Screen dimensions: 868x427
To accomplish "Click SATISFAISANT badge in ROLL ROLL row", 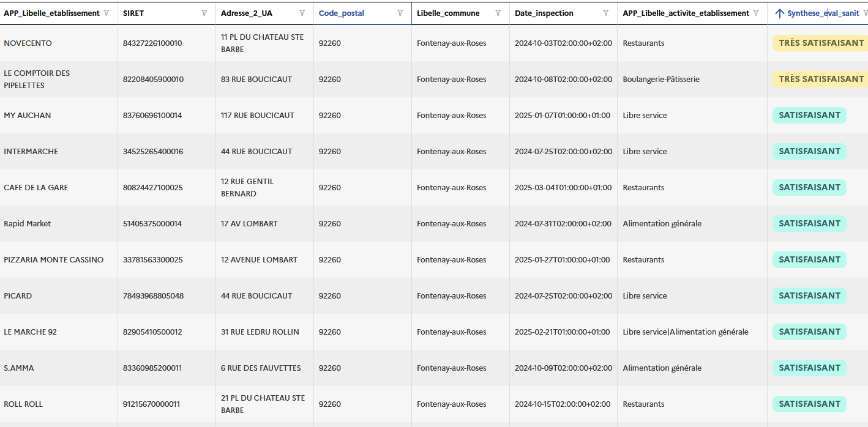I will pyautogui.click(x=809, y=404).
